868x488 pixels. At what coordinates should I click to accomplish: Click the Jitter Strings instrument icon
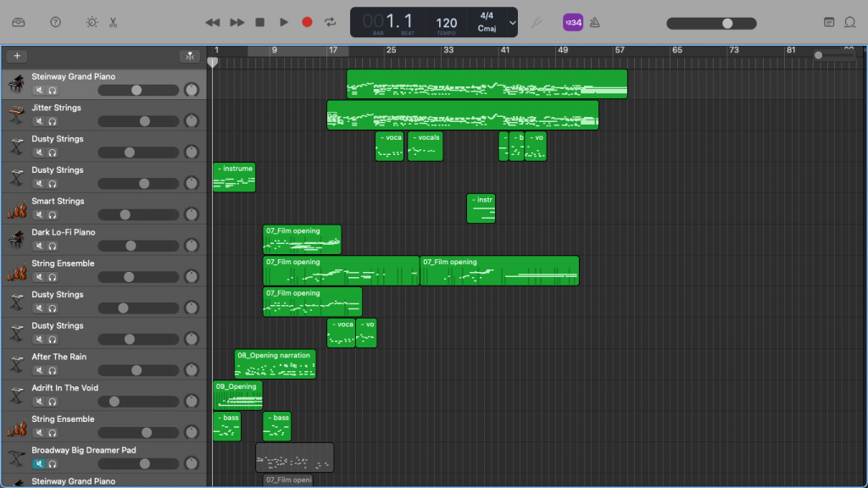click(15, 114)
